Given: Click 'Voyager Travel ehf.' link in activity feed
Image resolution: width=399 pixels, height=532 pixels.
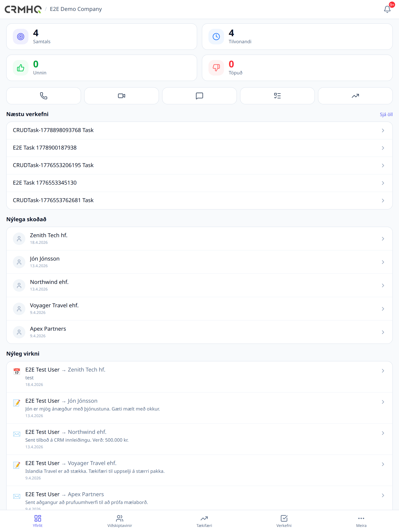Looking at the screenshot, I should tap(92, 463).
